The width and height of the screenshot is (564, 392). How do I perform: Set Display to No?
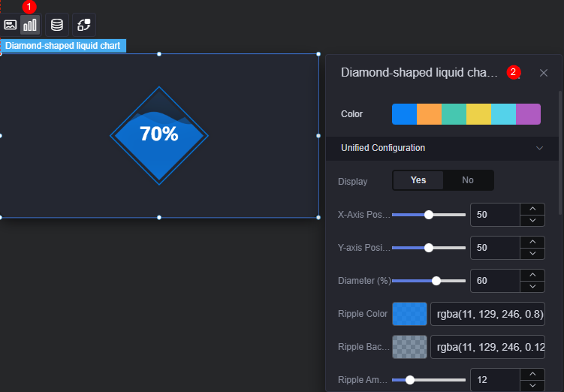point(468,180)
